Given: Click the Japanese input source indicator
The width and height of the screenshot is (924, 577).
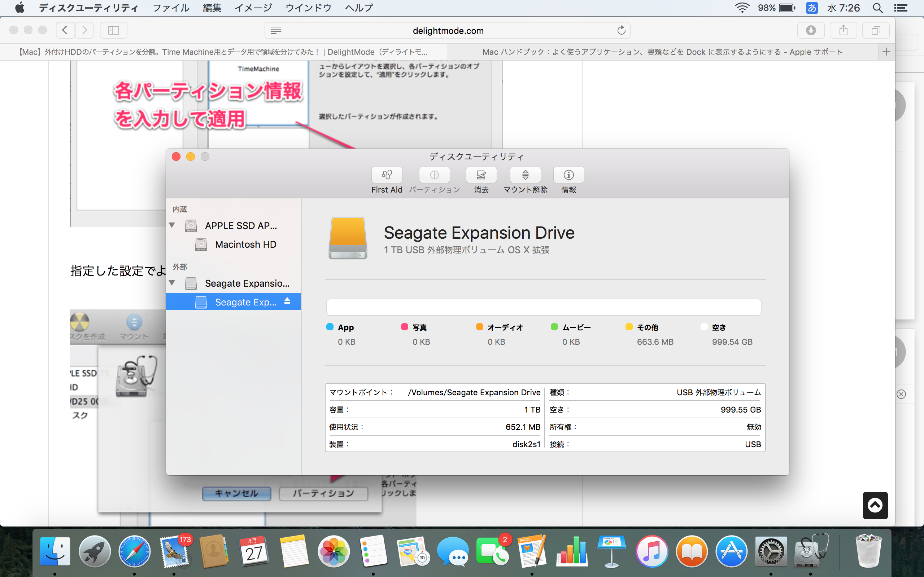Looking at the screenshot, I should point(811,8).
